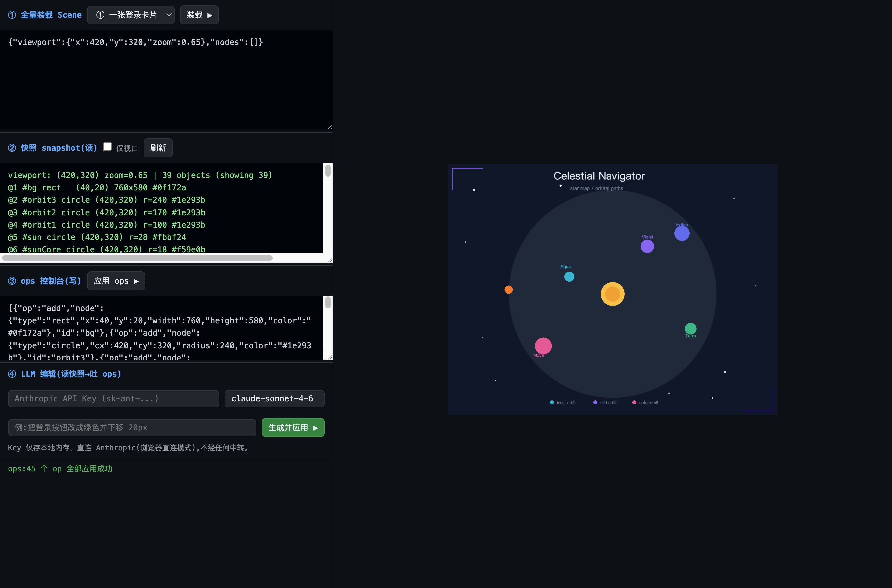Click the 'star map / orbital paths' subtitle
The width and height of the screenshot is (892, 588).
pyautogui.click(x=596, y=188)
